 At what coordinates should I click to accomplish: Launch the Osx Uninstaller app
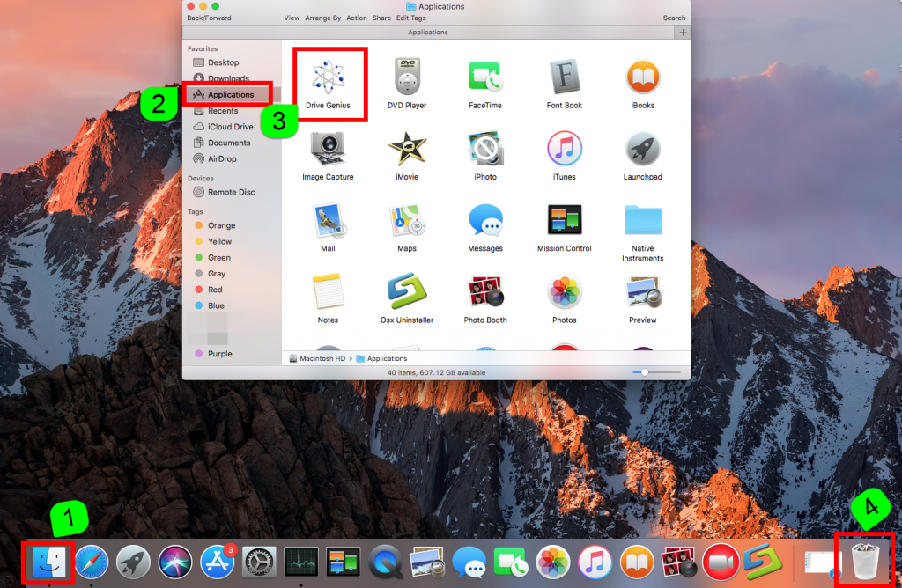407,292
